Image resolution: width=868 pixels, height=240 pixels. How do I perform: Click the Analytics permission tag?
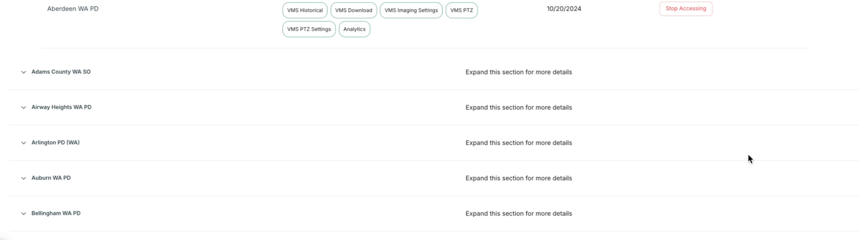coord(354,29)
